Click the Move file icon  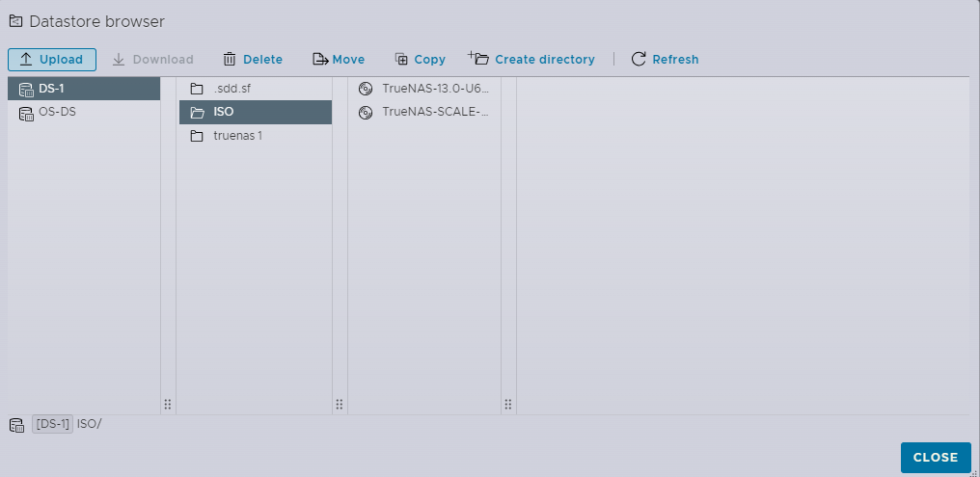tap(320, 60)
